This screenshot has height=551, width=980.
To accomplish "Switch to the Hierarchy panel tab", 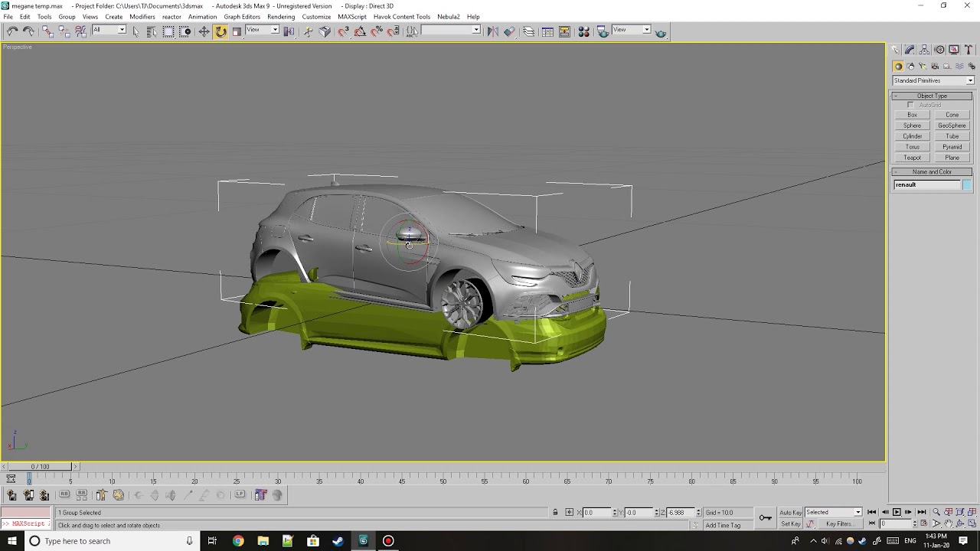I will 925,50.
